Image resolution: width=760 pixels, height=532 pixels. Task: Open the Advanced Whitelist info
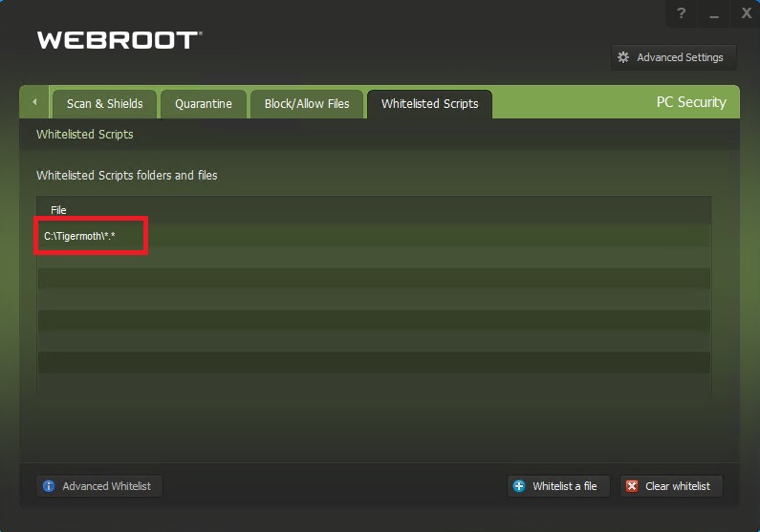pos(99,486)
